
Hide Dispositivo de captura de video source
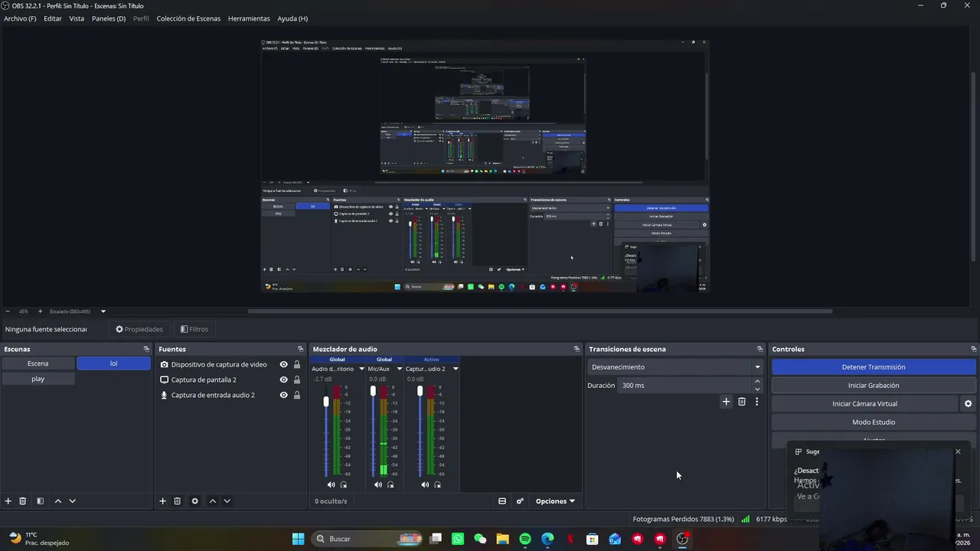(x=283, y=364)
